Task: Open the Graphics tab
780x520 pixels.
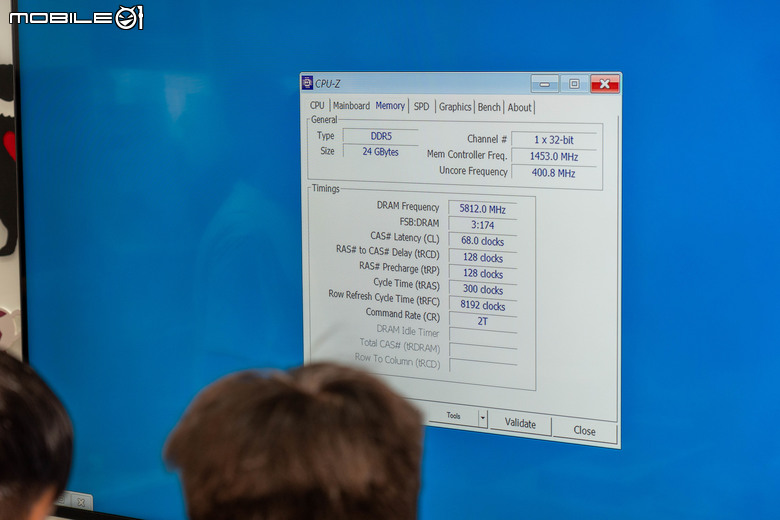Action: pyautogui.click(x=455, y=107)
